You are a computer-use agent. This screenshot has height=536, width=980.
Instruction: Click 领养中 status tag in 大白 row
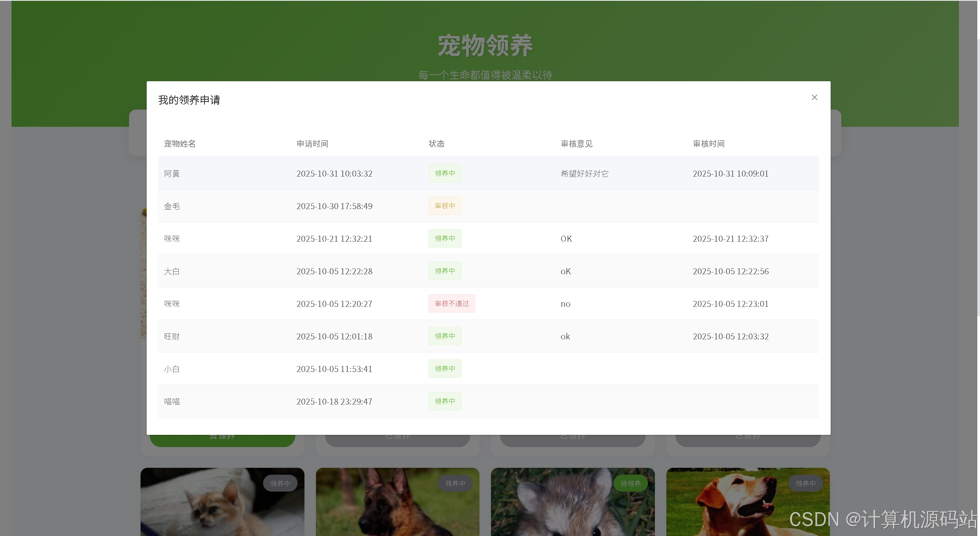(445, 271)
